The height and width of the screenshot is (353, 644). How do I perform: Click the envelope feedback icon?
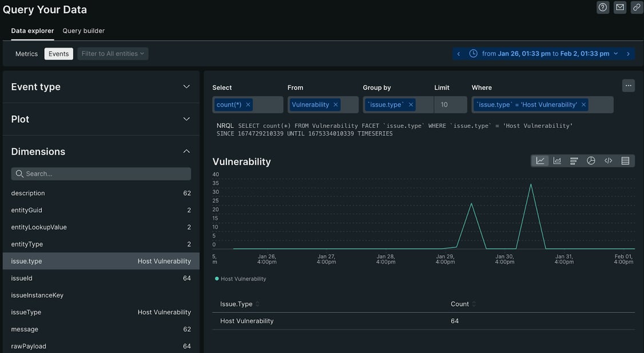pyautogui.click(x=619, y=7)
